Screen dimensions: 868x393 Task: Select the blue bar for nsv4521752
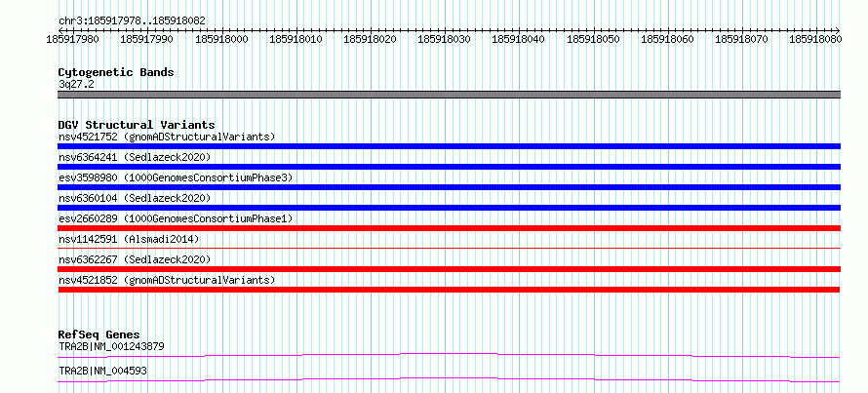[449, 146]
